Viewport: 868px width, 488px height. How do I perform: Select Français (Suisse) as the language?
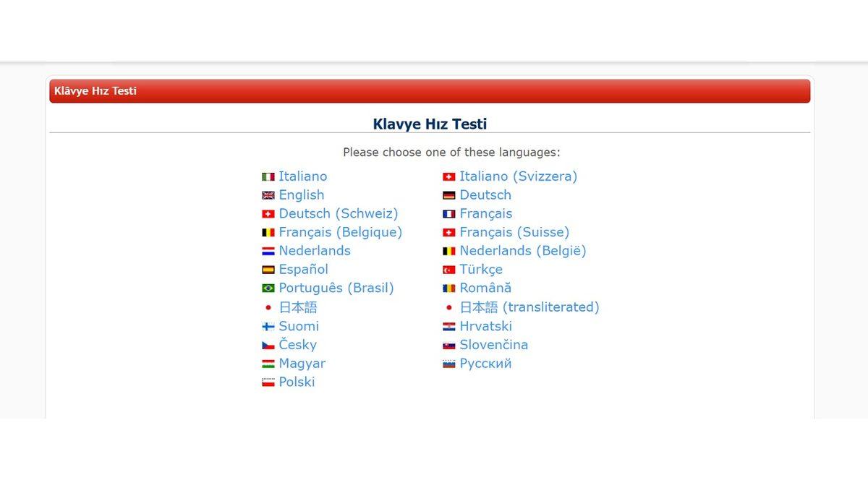point(514,232)
